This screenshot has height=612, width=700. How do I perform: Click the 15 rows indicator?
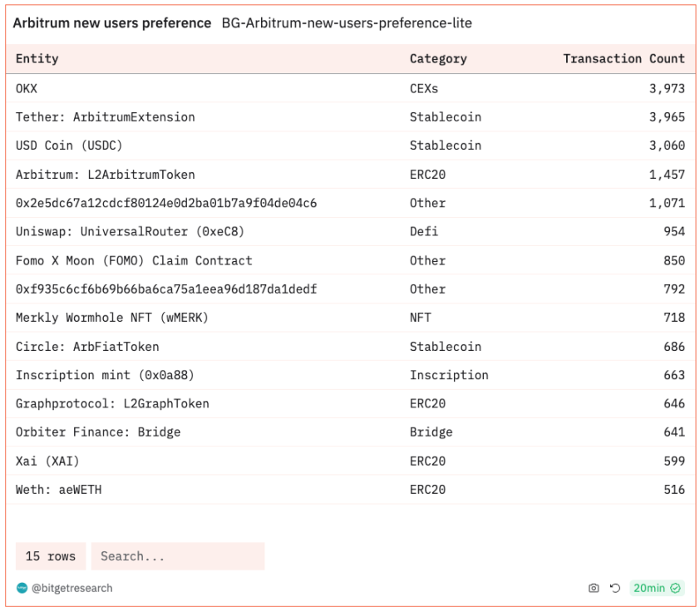pos(51,556)
